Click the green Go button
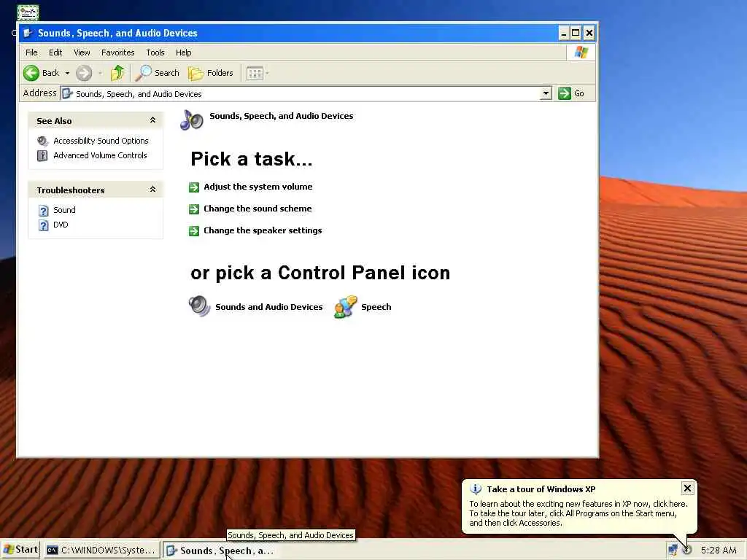The height and width of the screenshot is (560, 747). (x=571, y=93)
